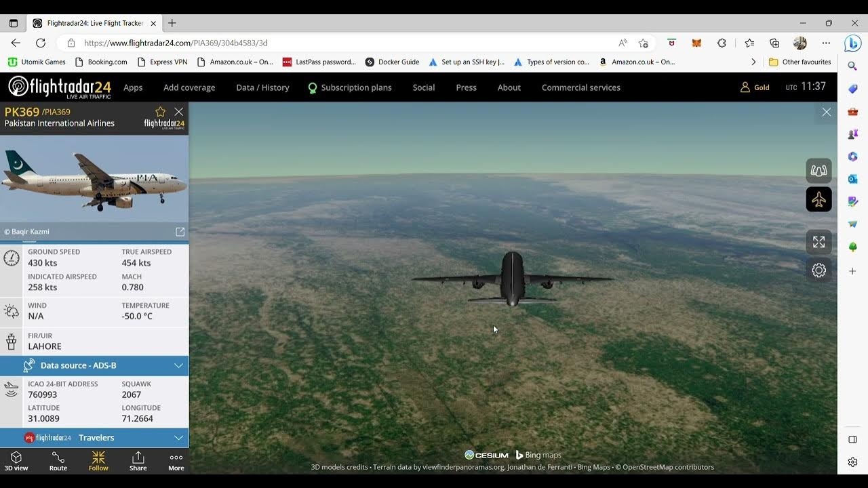The width and height of the screenshot is (868, 488).
Task: Select the external aircraft view icon
Action: [818, 199]
